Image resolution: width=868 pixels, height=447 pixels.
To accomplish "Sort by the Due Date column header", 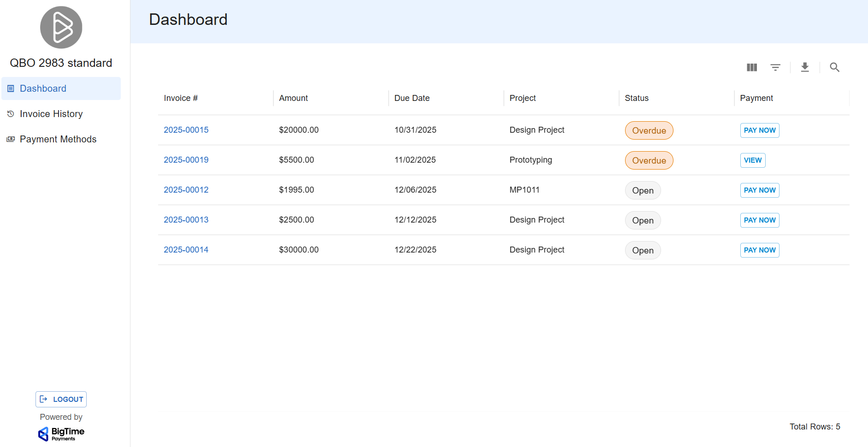I will coord(412,98).
